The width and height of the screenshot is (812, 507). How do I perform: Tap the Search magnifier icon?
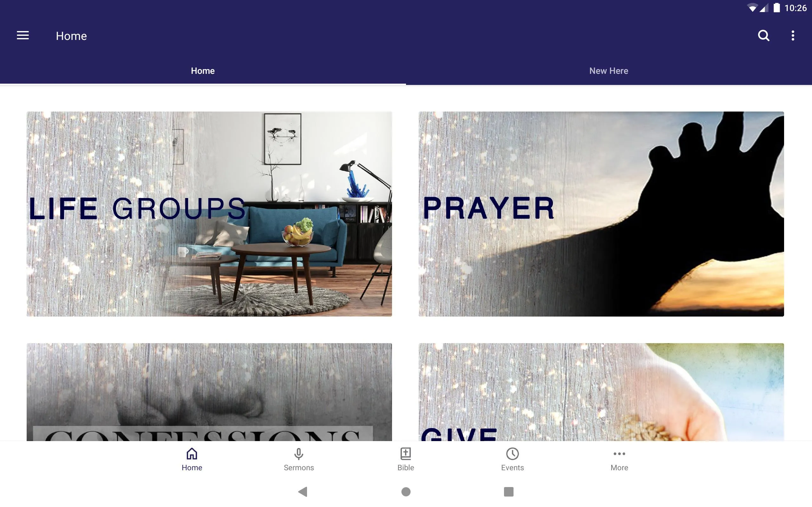[763, 35]
